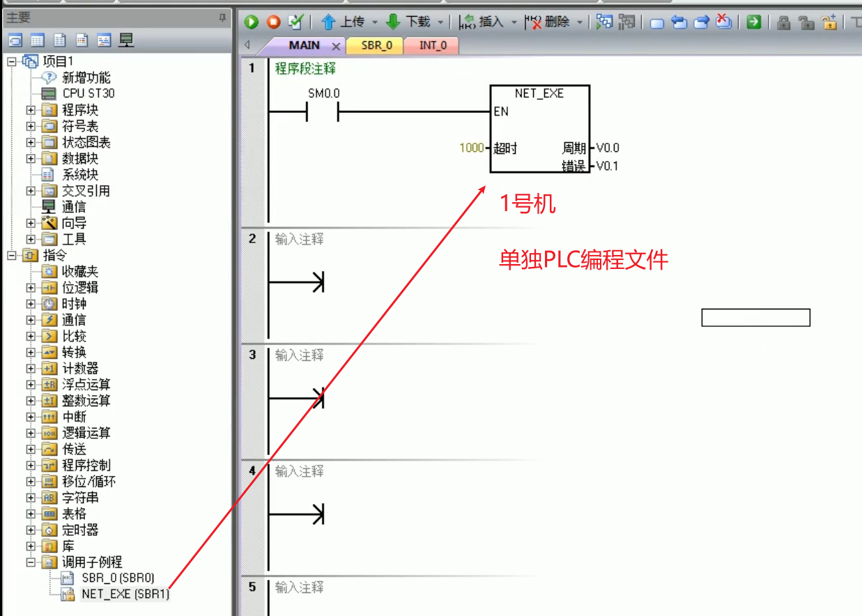Click the 上传 upload button

click(344, 22)
